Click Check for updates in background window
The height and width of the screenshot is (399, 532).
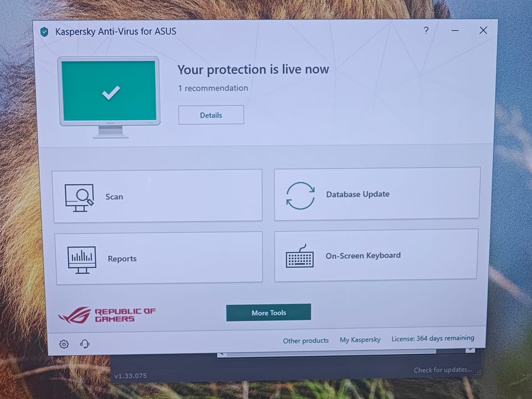point(442,370)
